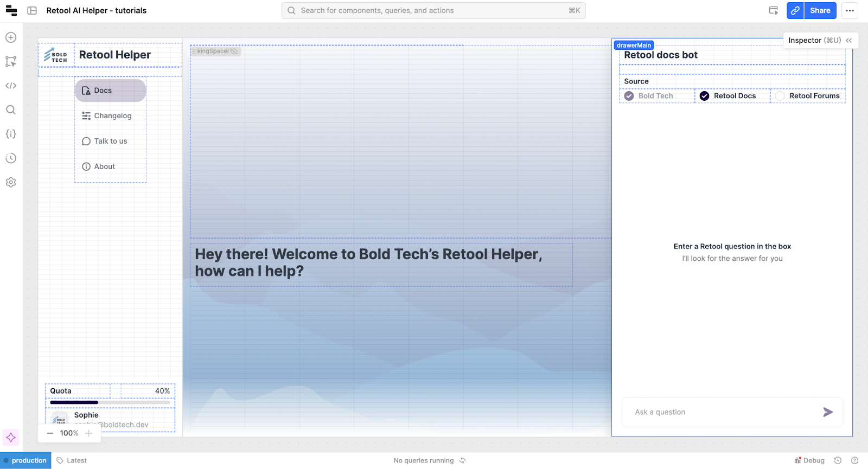The height and width of the screenshot is (469, 868).
Task: Click the Quota label text
Action: tap(61, 391)
